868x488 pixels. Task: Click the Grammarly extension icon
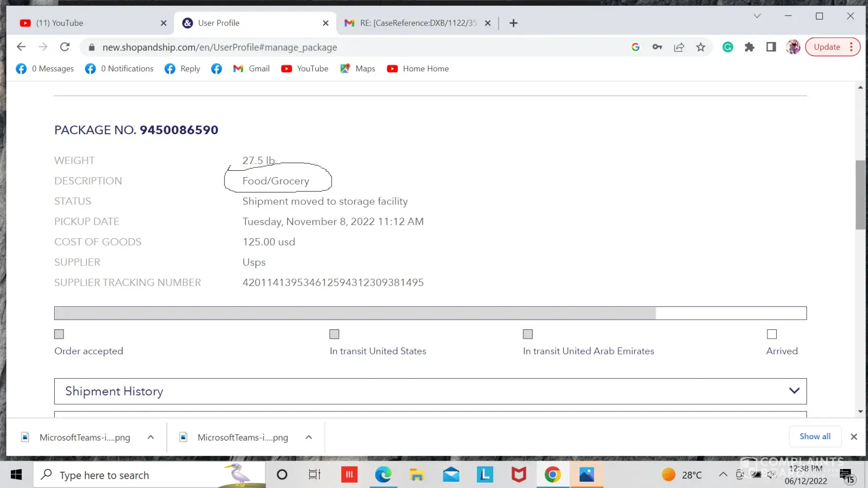pyautogui.click(x=727, y=47)
